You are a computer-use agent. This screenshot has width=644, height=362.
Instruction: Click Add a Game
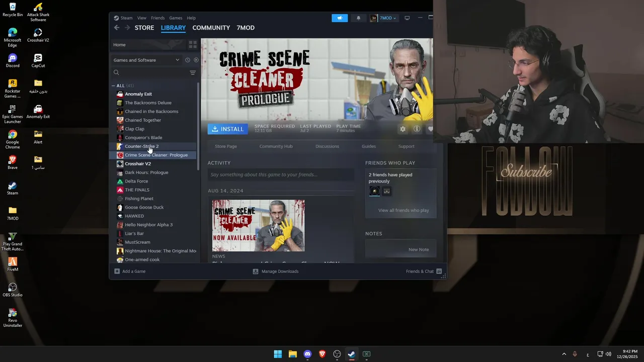pyautogui.click(x=130, y=271)
